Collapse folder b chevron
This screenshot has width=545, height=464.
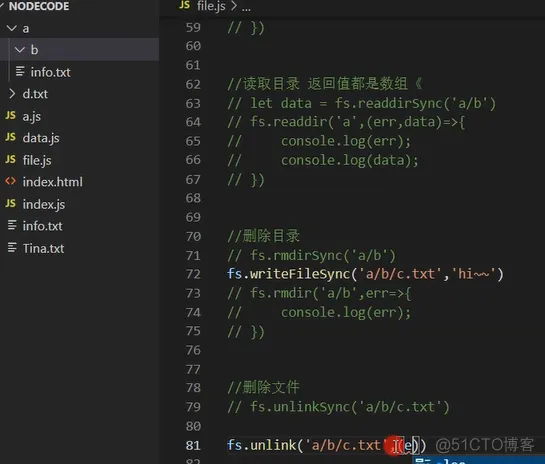coord(20,50)
